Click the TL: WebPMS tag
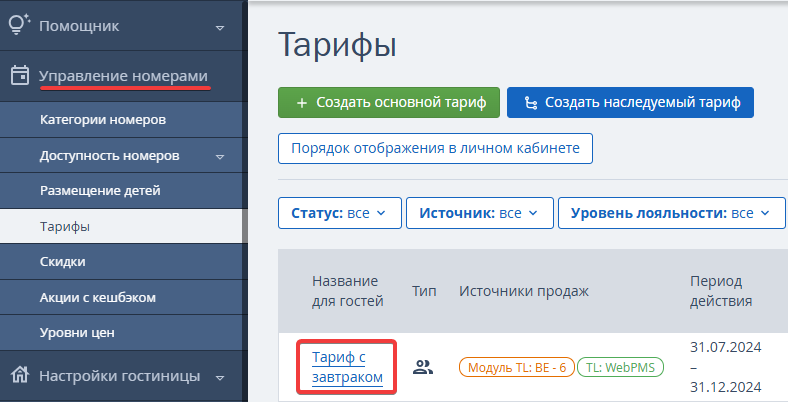Viewport: 788px width, 402px height. point(620,367)
